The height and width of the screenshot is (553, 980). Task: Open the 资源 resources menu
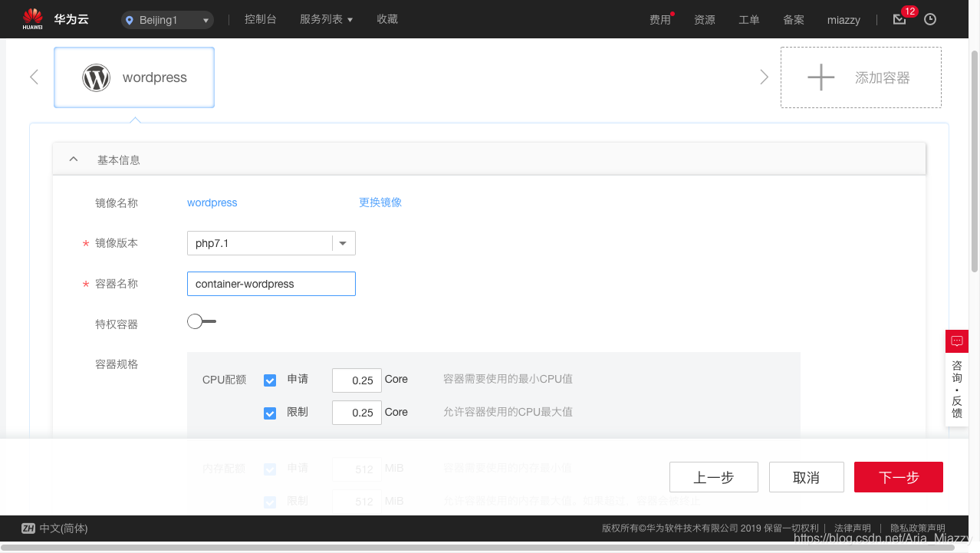click(x=705, y=20)
